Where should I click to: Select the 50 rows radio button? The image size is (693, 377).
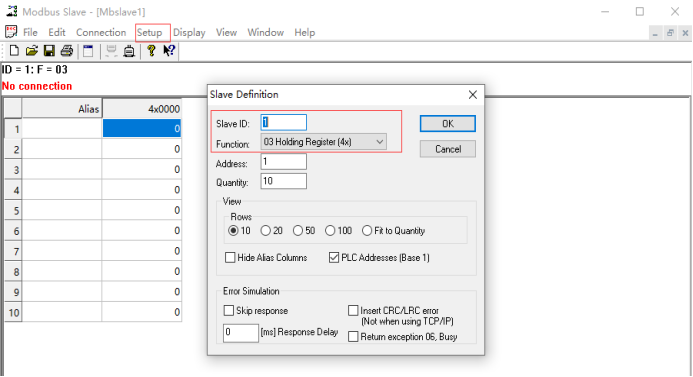point(298,230)
